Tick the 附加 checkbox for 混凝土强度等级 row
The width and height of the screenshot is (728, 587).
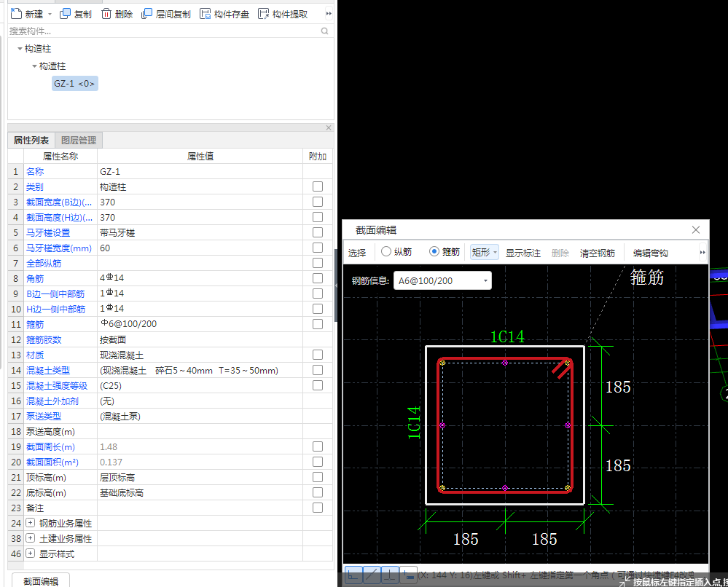click(318, 385)
